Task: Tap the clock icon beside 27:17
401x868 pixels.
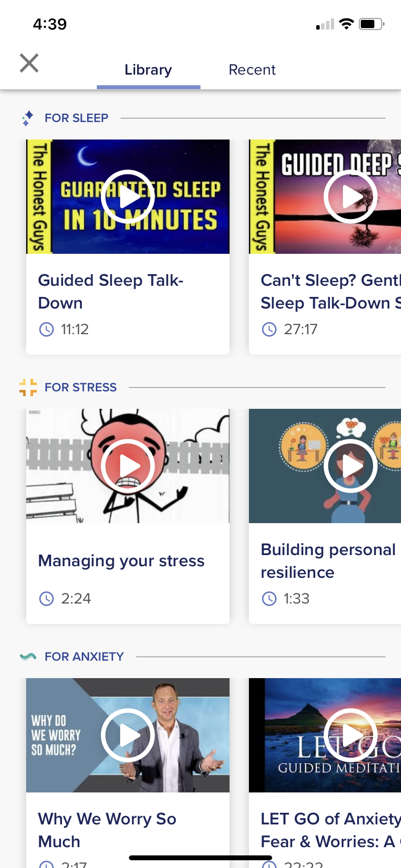Action: [x=269, y=329]
